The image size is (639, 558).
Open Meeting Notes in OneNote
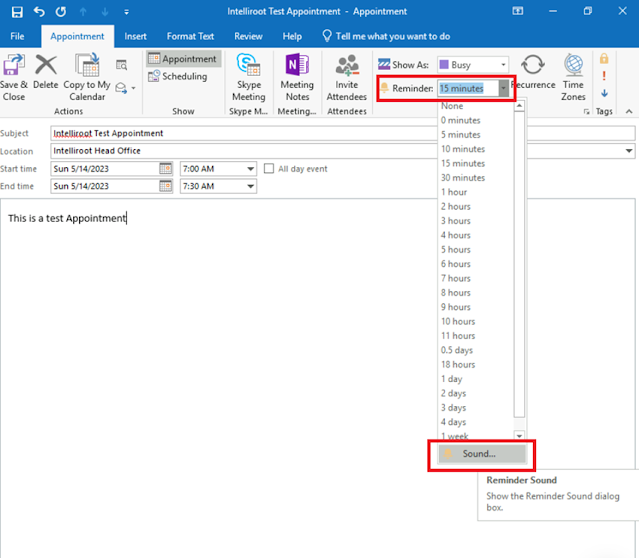[x=297, y=77]
